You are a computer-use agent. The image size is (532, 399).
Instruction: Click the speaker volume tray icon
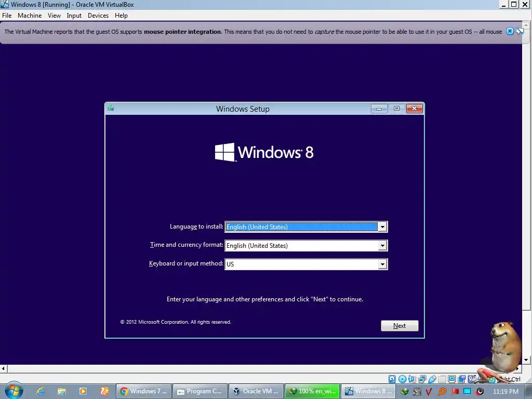point(480,392)
